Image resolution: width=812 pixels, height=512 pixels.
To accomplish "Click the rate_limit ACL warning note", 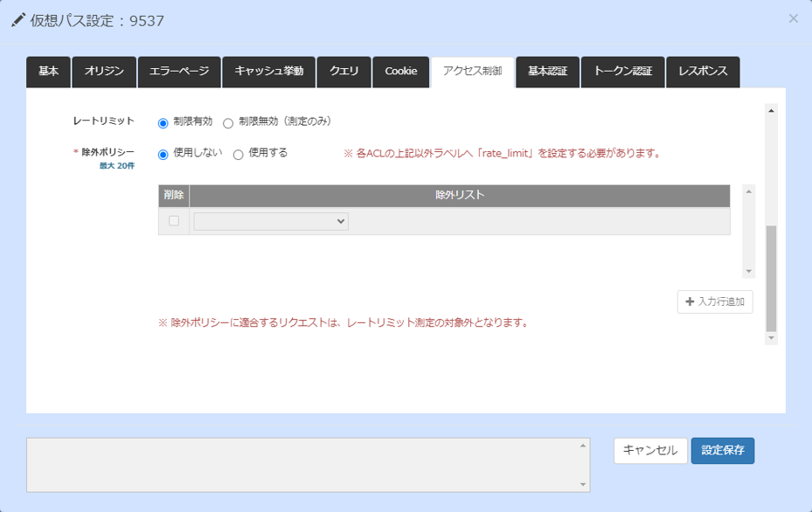I will [503, 153].
